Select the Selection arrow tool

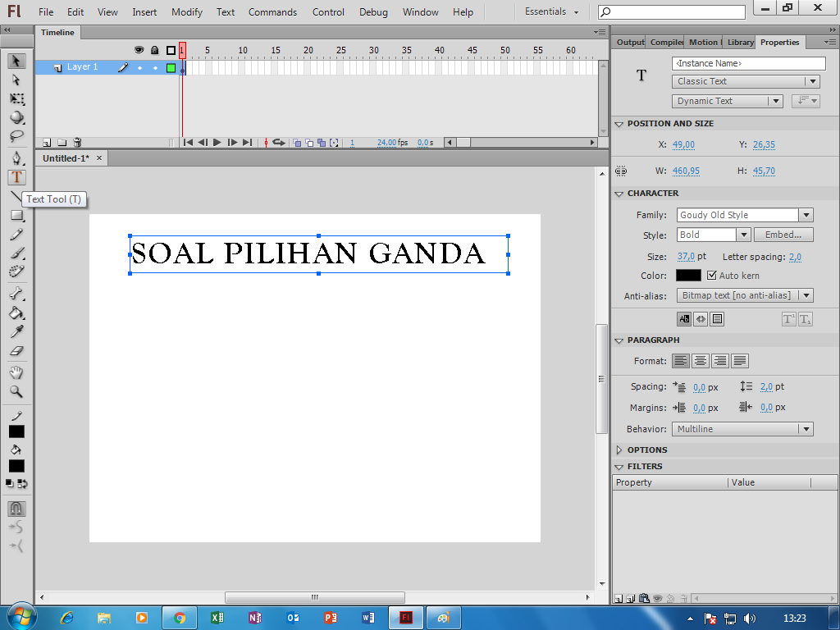point(16,62)
